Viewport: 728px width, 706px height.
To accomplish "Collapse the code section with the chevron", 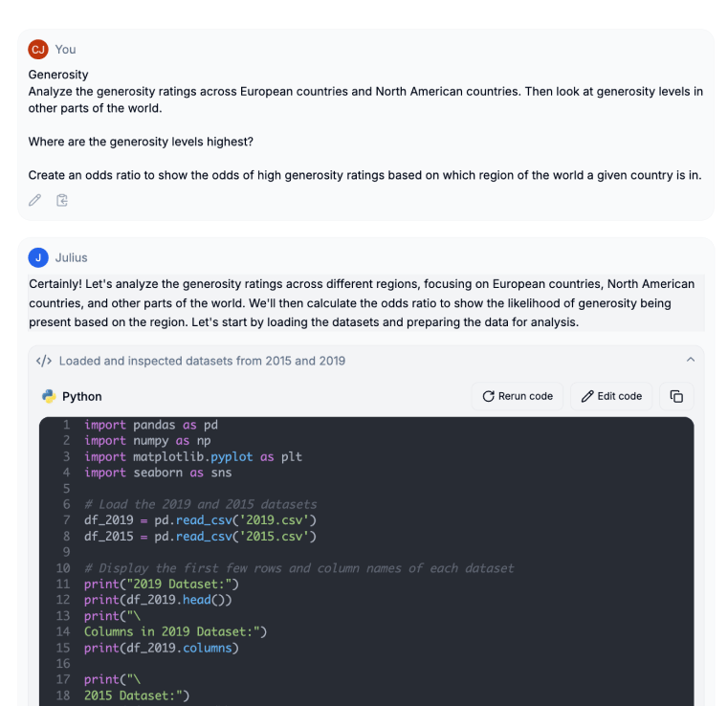I will [691, 360].
